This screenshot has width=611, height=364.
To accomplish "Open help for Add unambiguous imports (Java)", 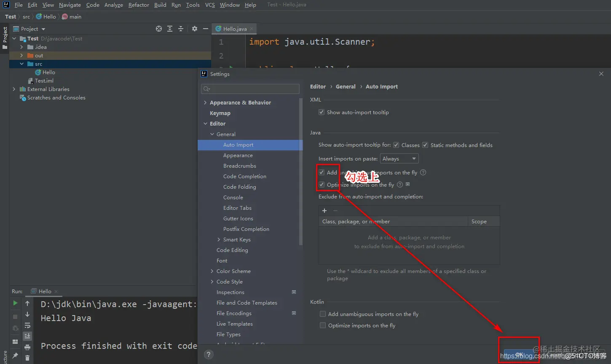I will click(x=423, y=172).
